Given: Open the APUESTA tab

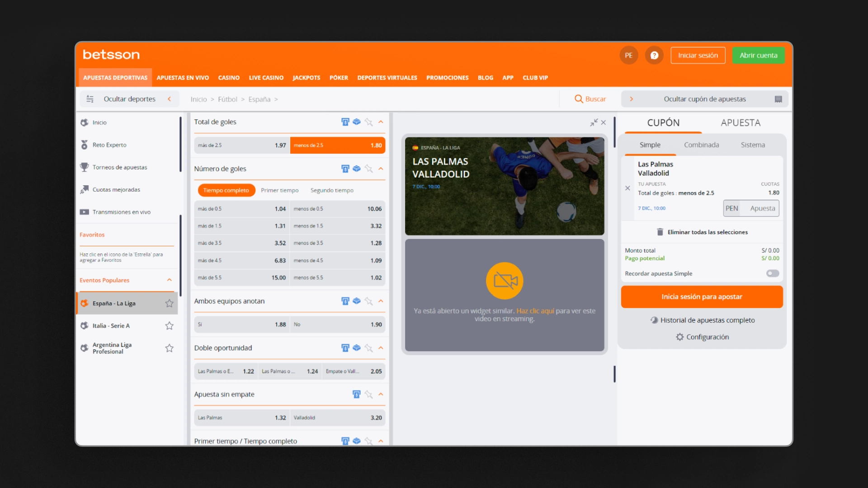Looking at the screenshot, I should click(x=741, y=123).
